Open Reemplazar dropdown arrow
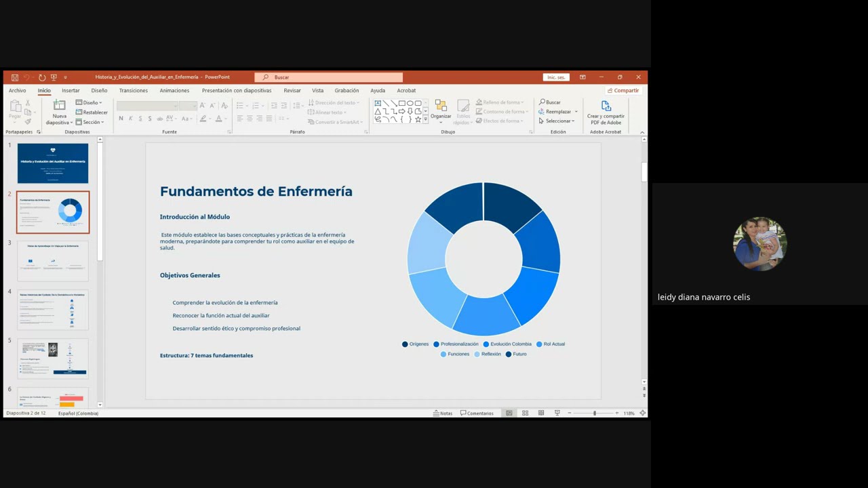This screenshot has width=868, height=488. click(576, 112)
